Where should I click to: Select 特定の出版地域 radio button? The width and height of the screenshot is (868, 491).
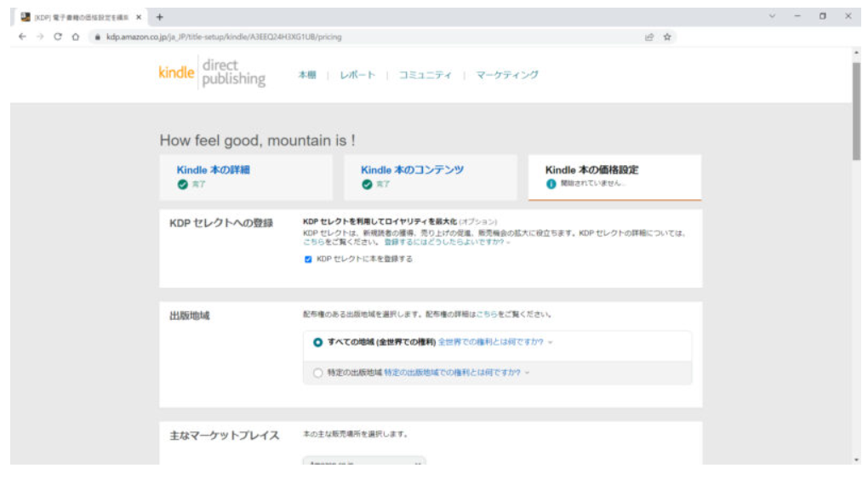click(317, 373)
